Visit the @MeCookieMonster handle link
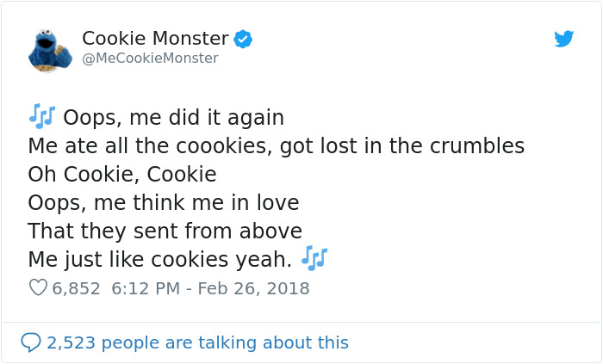The width and height of the screenshot is (603, 364). 150,59
